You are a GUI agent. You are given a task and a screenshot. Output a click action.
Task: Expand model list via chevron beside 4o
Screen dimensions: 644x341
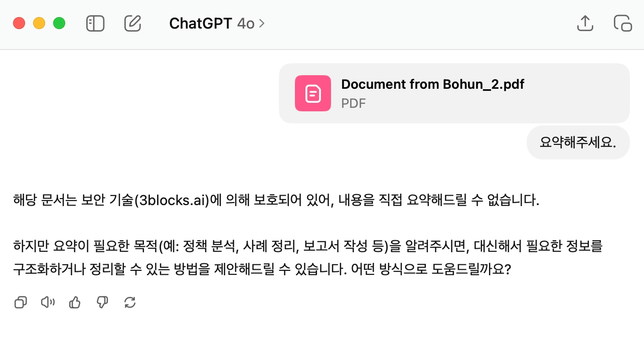tap(261, 24)
